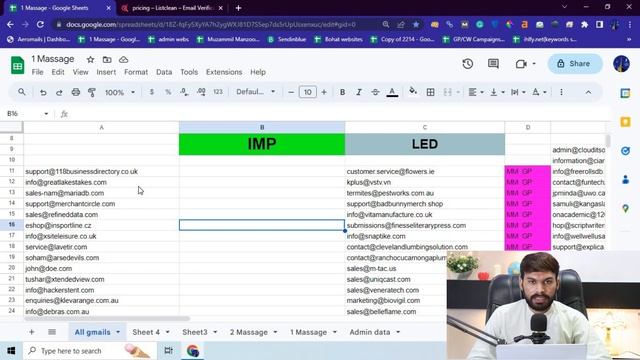This screenshot has width=640, height=360.
Task: Open horizontal align dropdown
Action: point(476,92)
